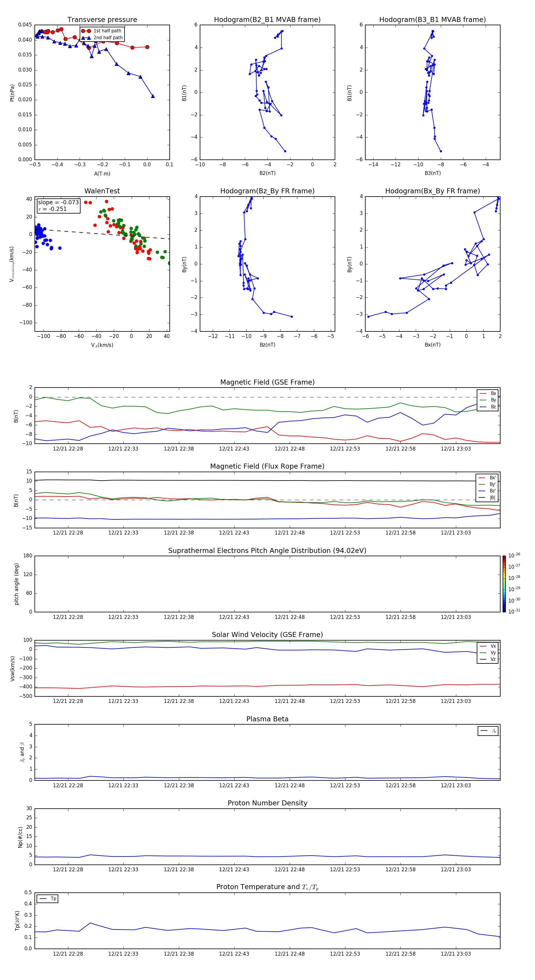Click the 'A(T·m)' x-axis label
Viewport: 535px width, 980px height.
point(102,173)
